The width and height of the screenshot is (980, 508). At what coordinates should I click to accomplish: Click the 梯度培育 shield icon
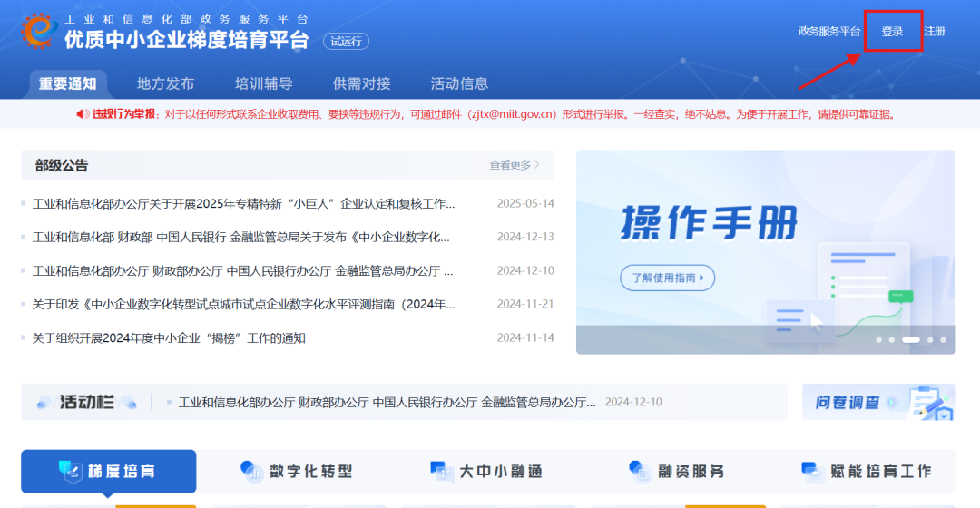tap(70, 471)
